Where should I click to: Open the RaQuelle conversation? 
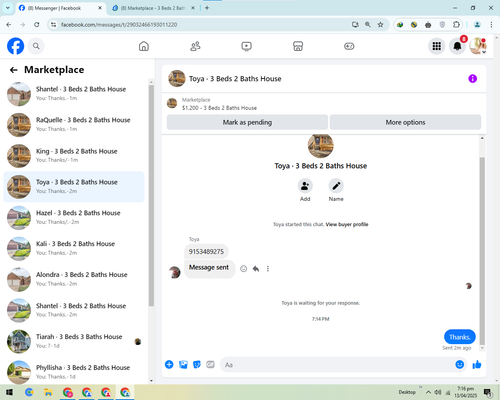tap(74, 125)
